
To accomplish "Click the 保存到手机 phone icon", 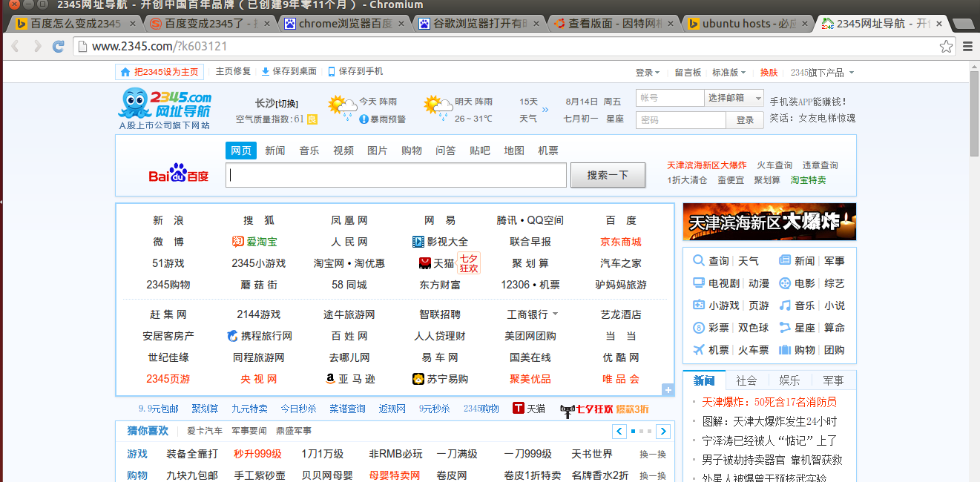I will [x=332, y=71].
